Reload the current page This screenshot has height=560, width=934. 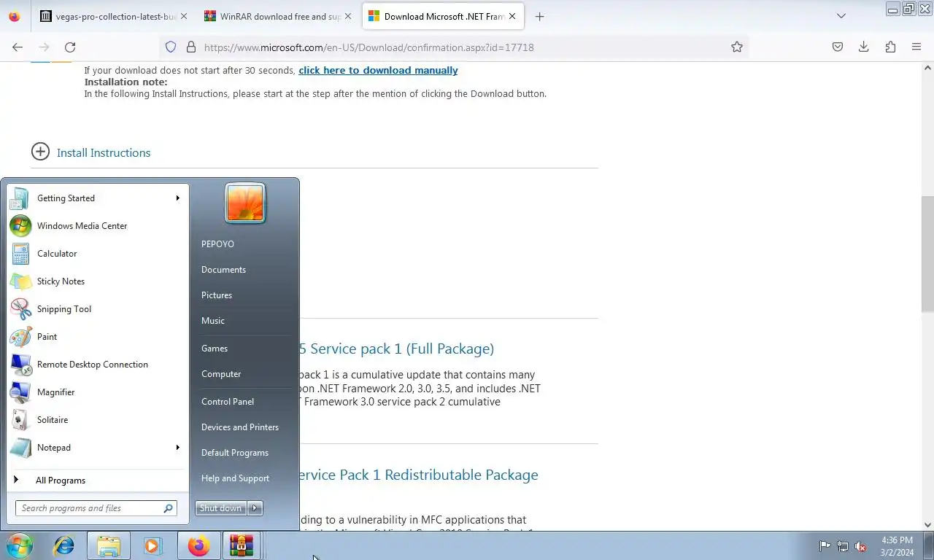[70, 47]
